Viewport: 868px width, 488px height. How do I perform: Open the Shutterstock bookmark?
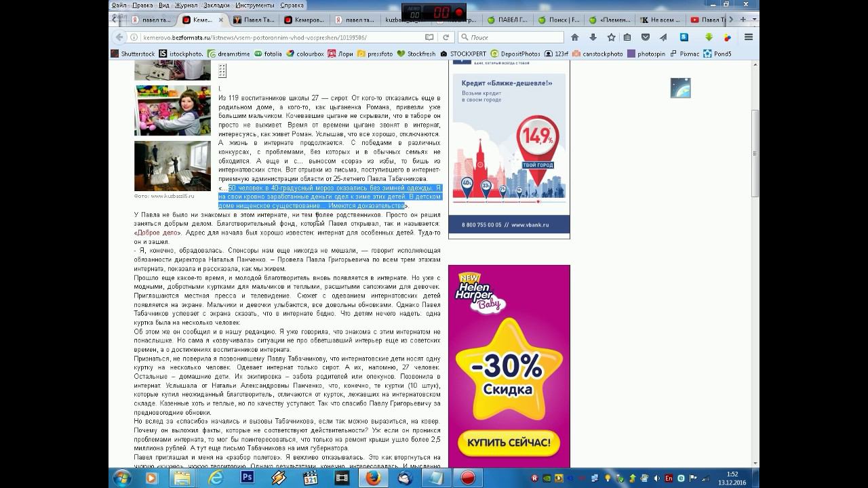[x=133, y=54]
